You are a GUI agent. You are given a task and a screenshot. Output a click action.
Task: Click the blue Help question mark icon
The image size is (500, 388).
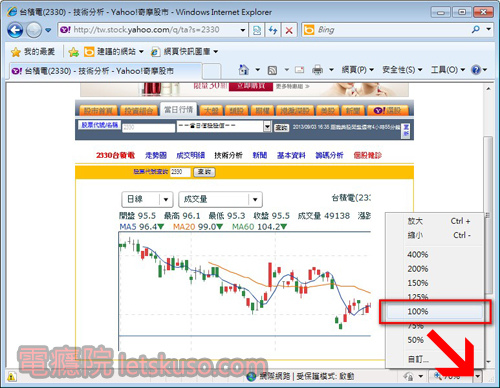476,70
